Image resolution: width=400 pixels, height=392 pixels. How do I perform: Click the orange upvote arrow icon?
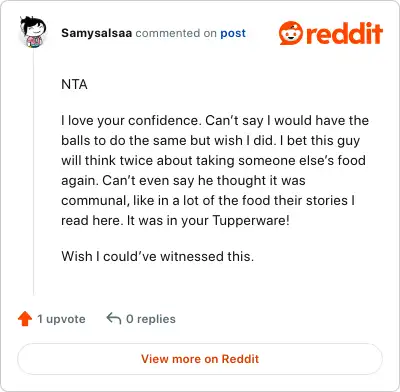(25, 319)
